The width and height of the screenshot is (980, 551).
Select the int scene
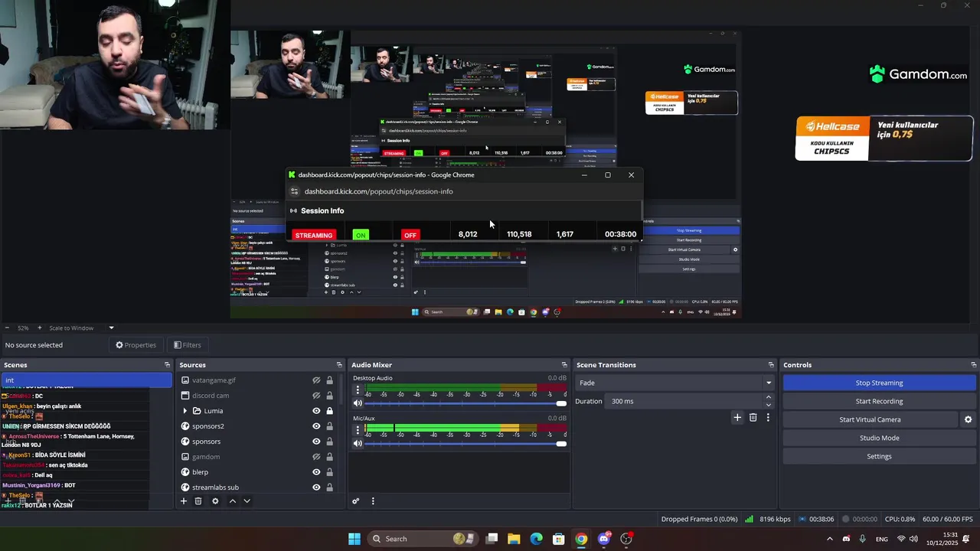86,380
